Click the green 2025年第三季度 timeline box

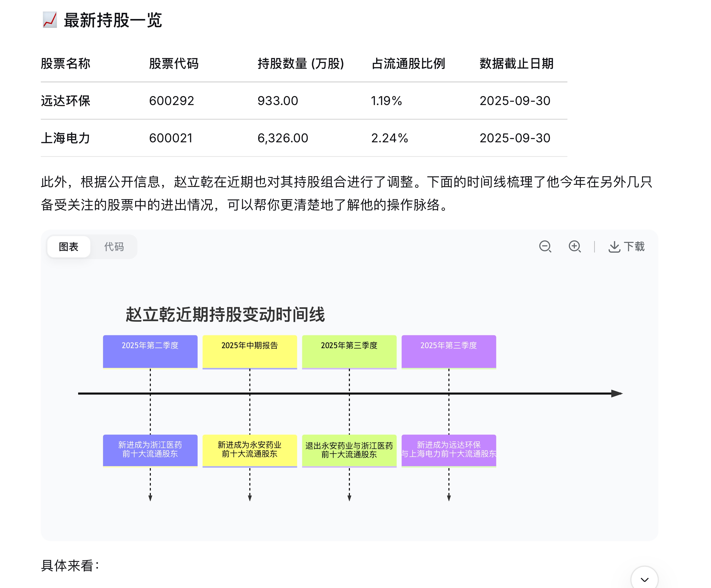(349, 351)
